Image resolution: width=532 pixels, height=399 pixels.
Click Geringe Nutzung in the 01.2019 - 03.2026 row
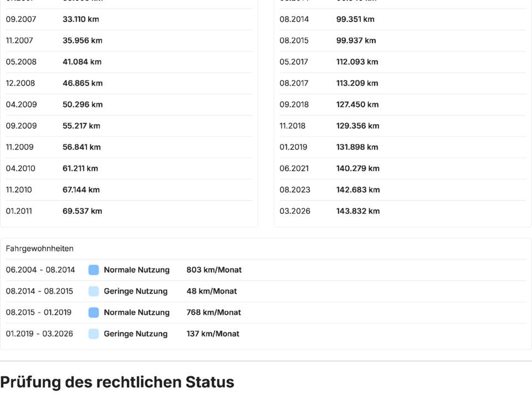tap(135, 334)
